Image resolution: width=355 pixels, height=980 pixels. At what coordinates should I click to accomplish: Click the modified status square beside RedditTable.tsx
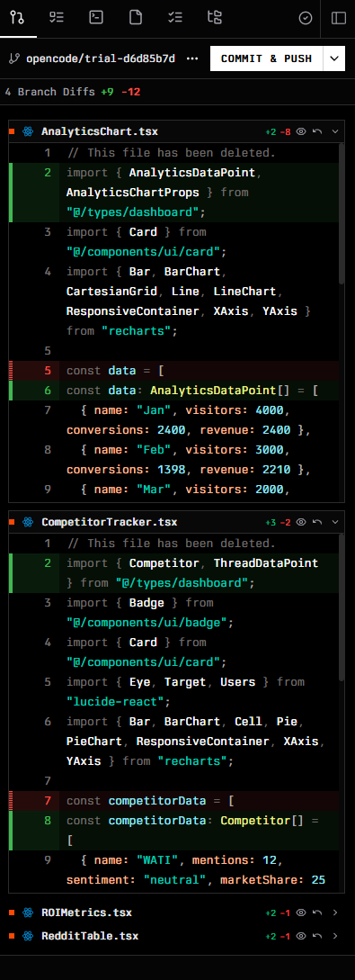(12, 936)
